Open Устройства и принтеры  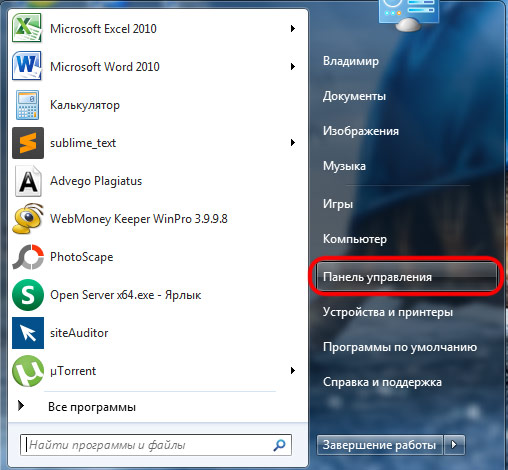[x=388, y=312]
